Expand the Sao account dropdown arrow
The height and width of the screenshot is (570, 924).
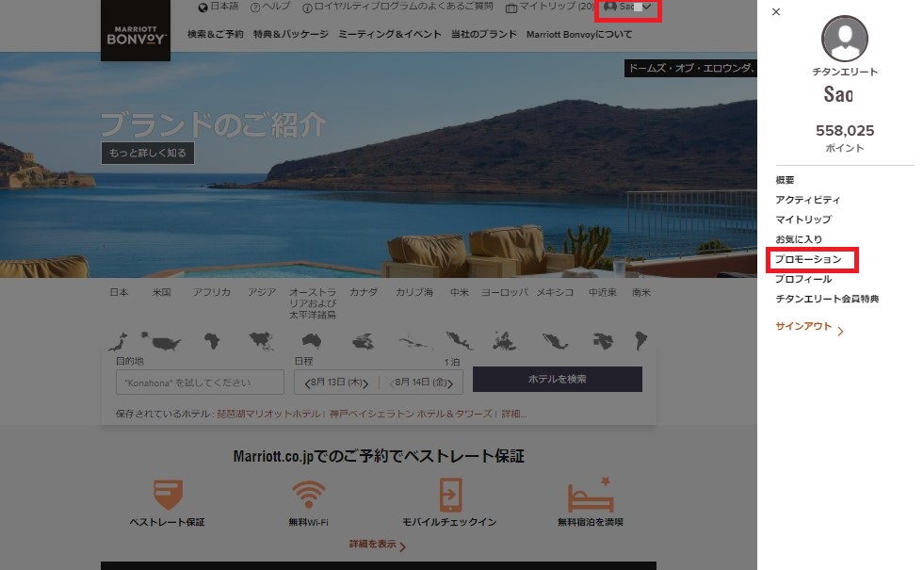point(647,8)
